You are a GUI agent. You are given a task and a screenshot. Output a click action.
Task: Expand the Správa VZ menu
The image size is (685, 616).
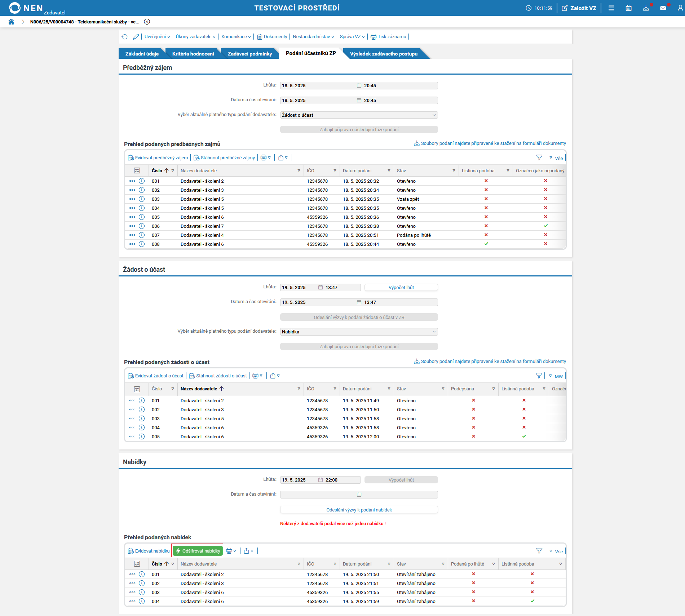352,37
